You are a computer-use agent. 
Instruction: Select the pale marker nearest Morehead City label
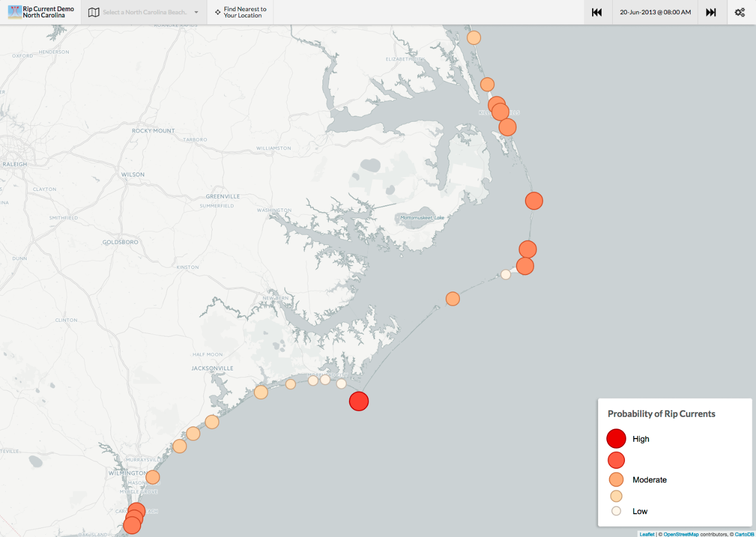point(325,379)
